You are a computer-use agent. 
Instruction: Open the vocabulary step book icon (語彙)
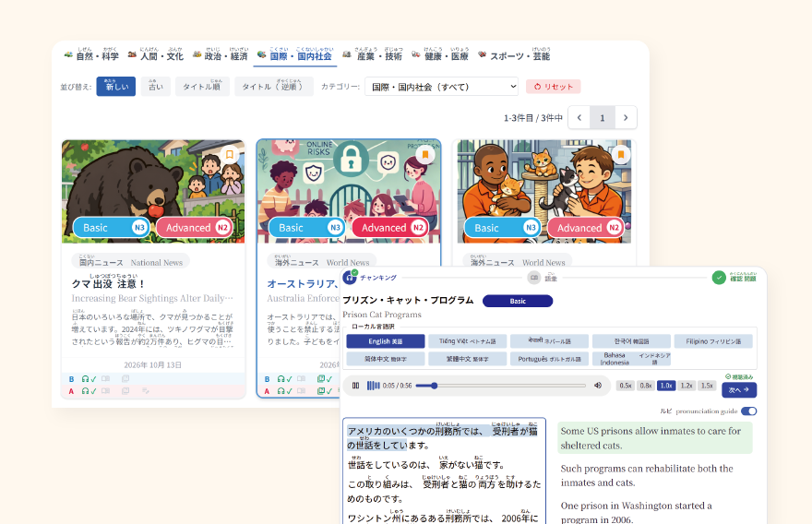pos(534,278)
